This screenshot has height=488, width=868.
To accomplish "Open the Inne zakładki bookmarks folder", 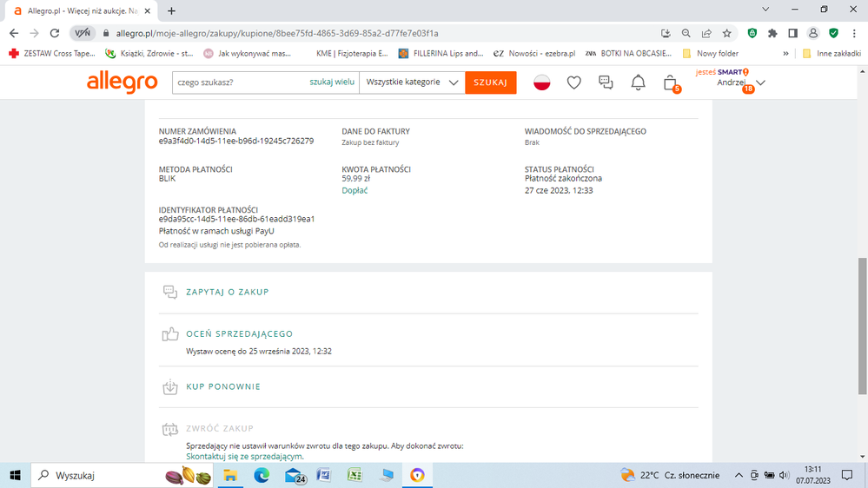I will click(832, 53).
